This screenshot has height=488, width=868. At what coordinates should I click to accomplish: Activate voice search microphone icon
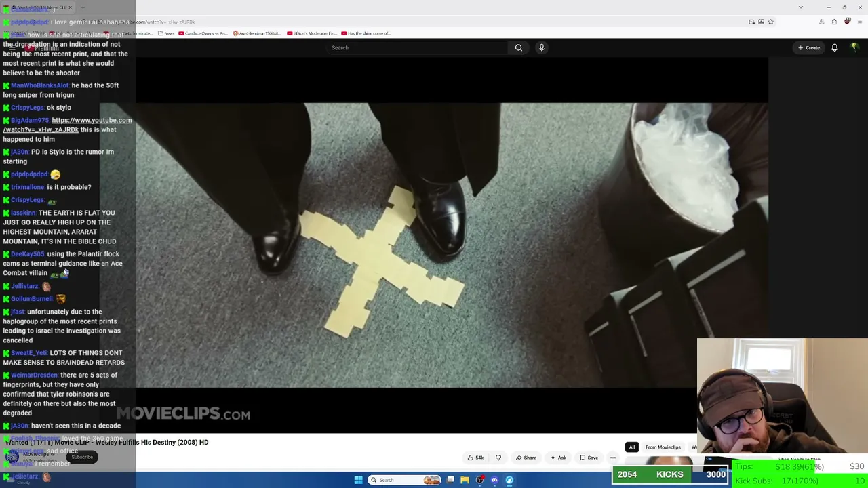pyautogui.click(x=541, y=47)
